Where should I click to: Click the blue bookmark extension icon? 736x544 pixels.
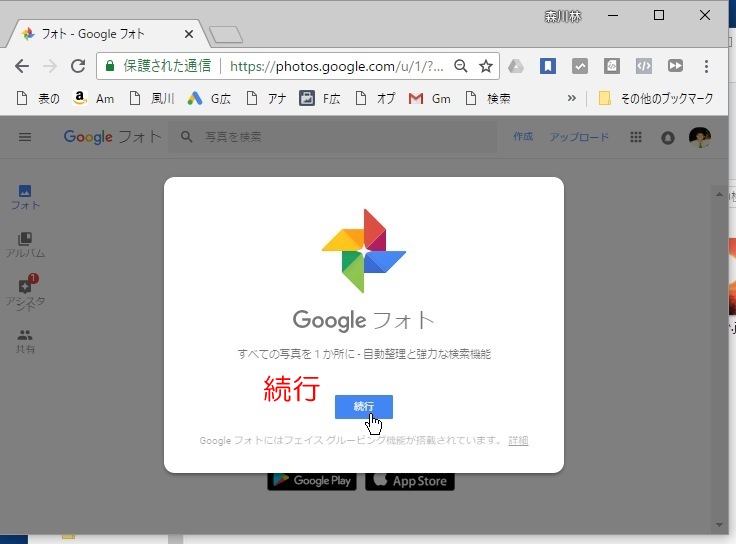pos(548,66)
